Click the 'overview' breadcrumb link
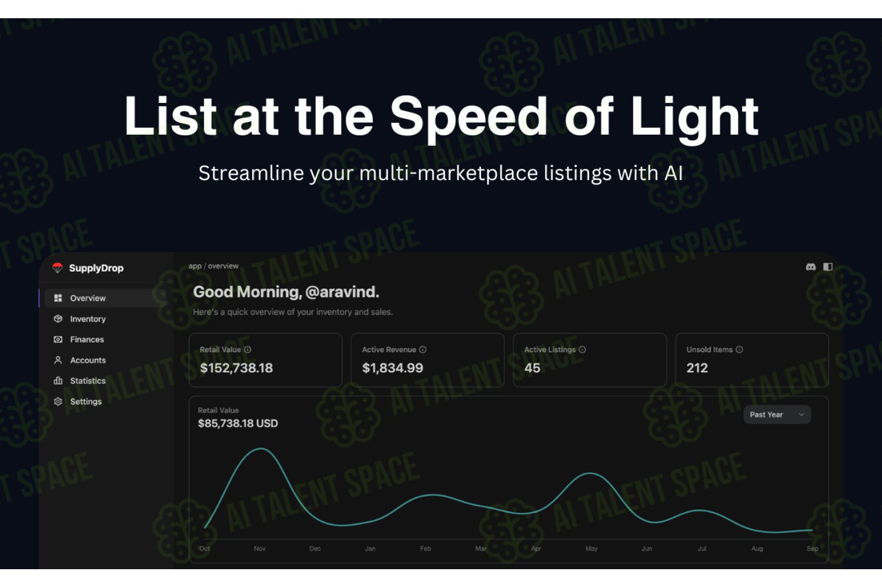The image size is (882, 588). point(223,266)
